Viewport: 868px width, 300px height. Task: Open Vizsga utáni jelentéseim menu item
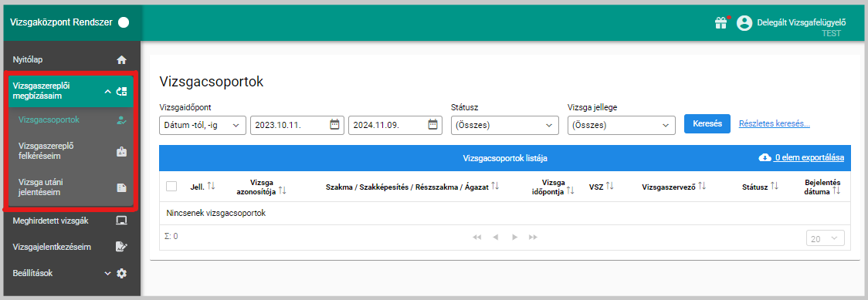70,187
